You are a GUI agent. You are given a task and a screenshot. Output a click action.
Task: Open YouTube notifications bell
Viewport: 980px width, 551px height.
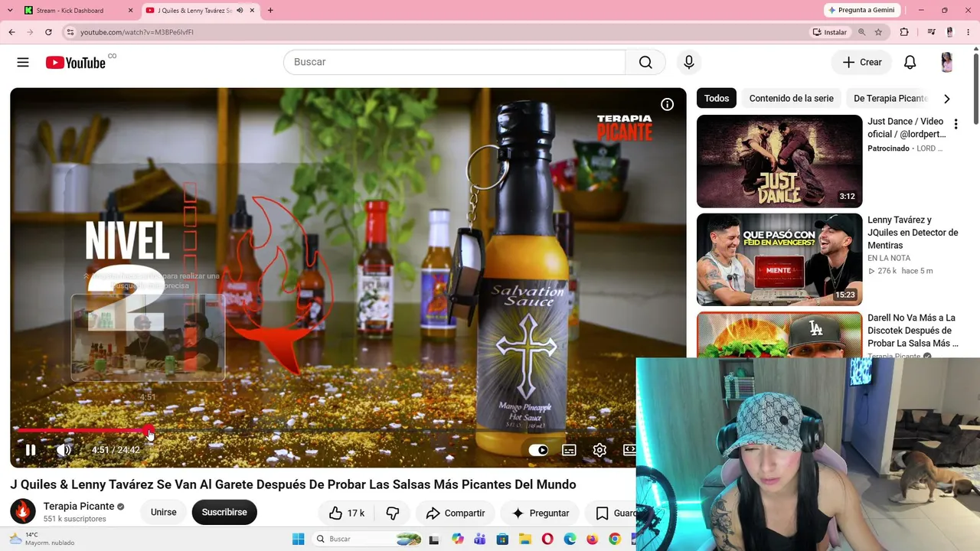point(910,62)
